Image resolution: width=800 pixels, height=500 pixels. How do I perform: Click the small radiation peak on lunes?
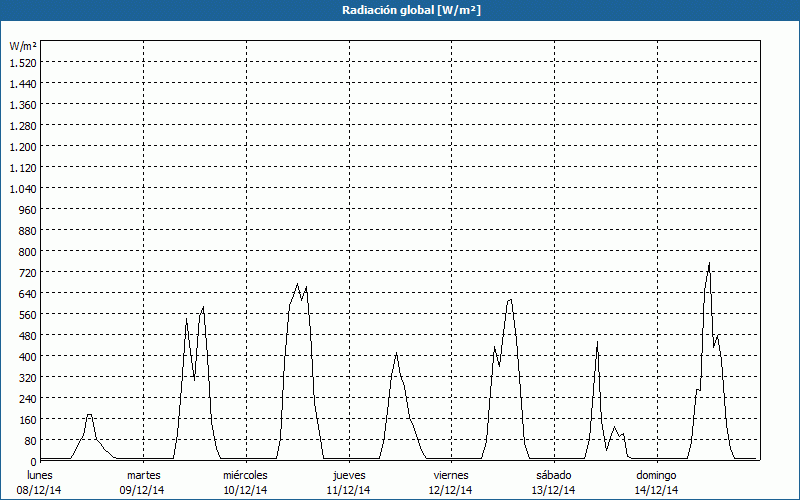(x=90, y=414)
